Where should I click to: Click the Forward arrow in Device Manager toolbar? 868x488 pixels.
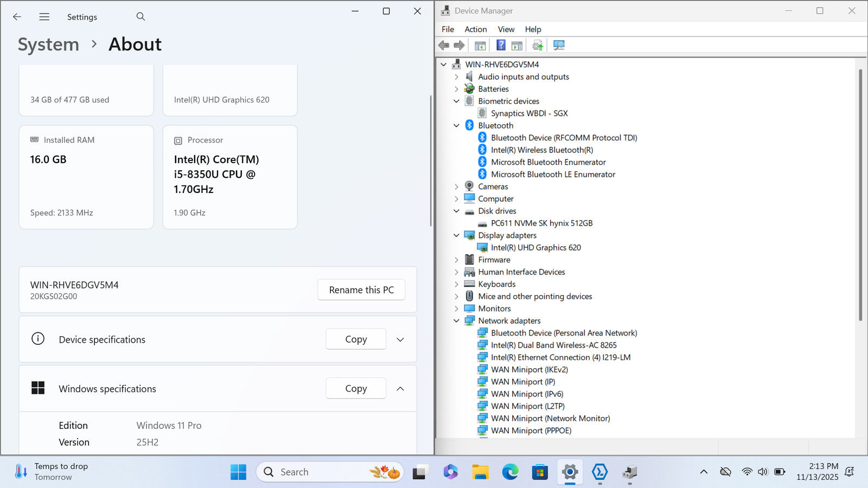[459, 46]
